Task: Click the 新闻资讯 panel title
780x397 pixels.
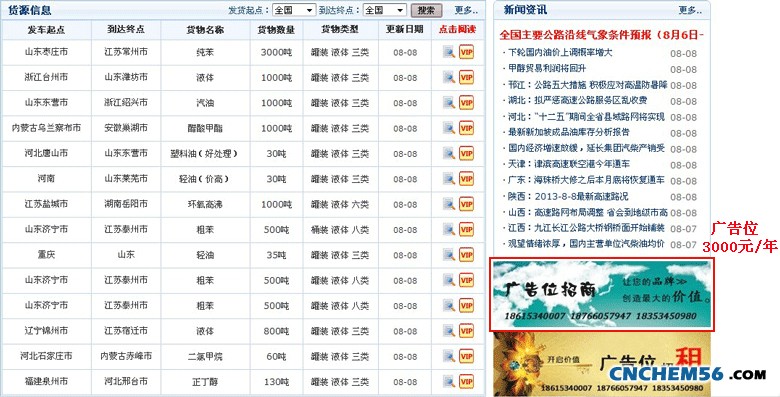Action: coord(525,10)
